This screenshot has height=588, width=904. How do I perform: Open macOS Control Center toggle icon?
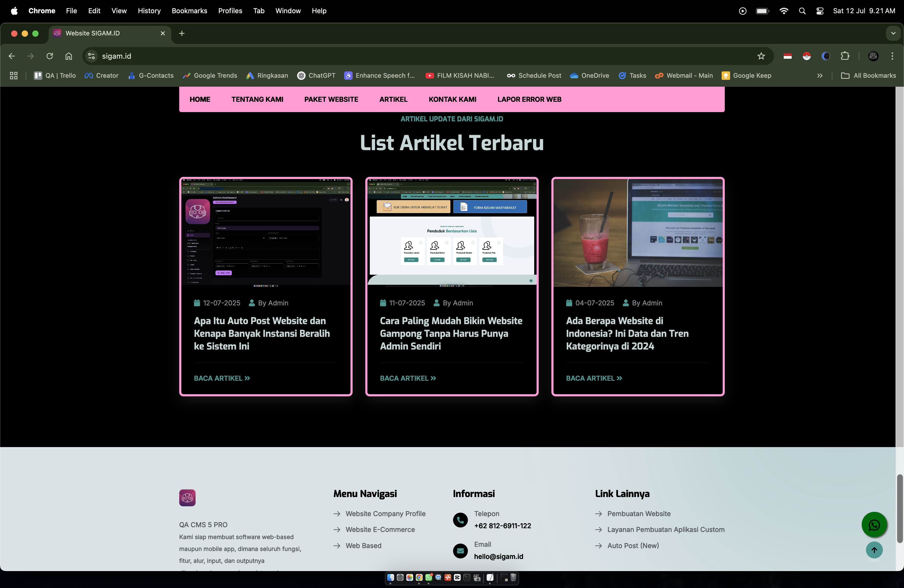(820, 11)
